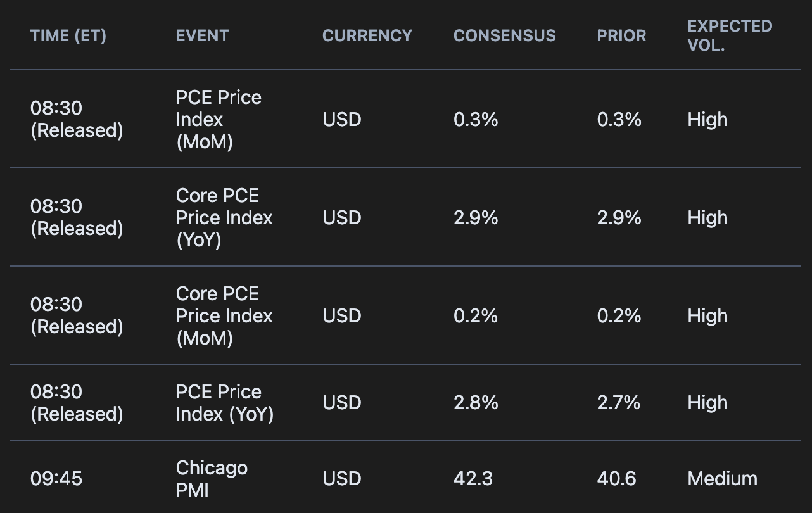This screenshot has width=812, height=513.
Task: Click the CONSENSUS column header
Action: [x=504, y=36]
